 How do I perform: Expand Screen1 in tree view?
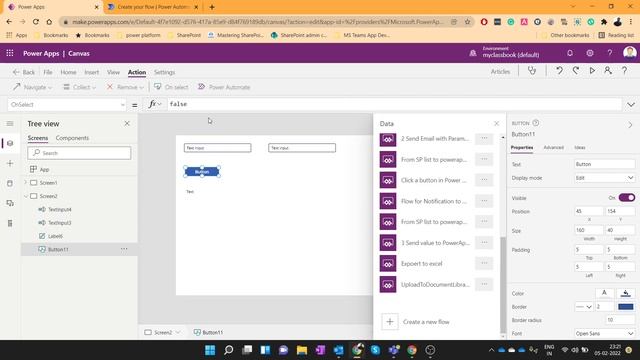[26, 182]
